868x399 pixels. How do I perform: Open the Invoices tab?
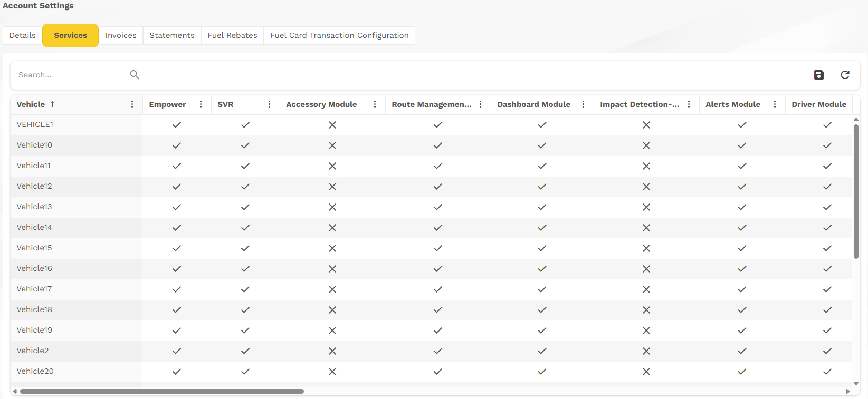pos(121,35)
